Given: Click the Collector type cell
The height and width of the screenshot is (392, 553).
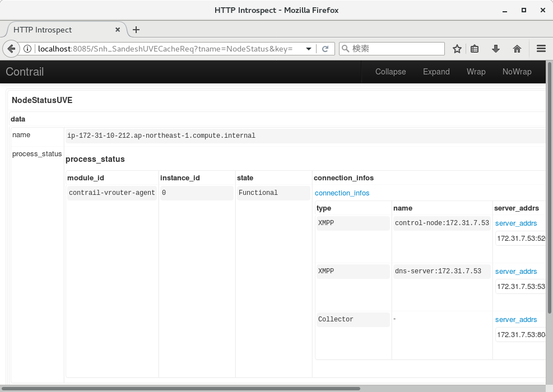Looking at the screenshot, I should [353, 319].
